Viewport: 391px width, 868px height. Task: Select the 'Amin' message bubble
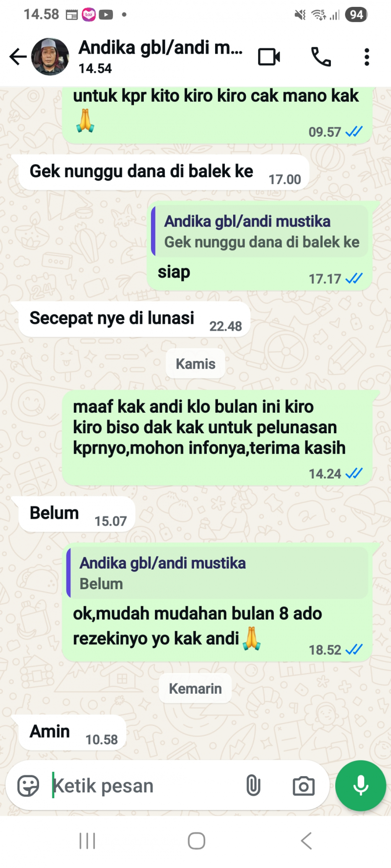pyautogui.click(x=72, y=732)
